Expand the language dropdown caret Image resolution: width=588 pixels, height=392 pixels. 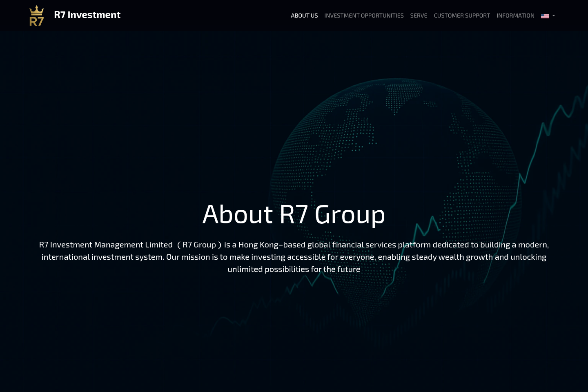(554, 16)
